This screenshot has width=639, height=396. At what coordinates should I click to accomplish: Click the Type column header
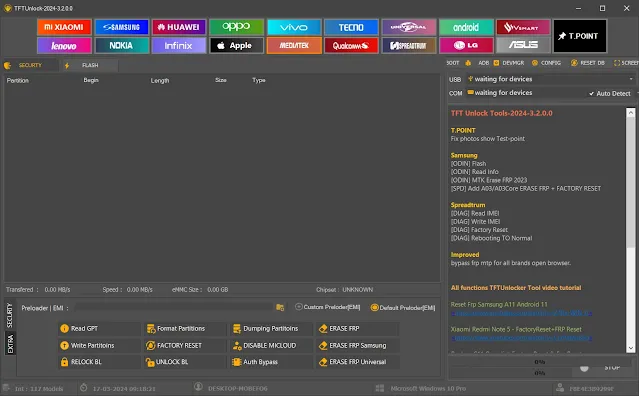click(259, 80)
